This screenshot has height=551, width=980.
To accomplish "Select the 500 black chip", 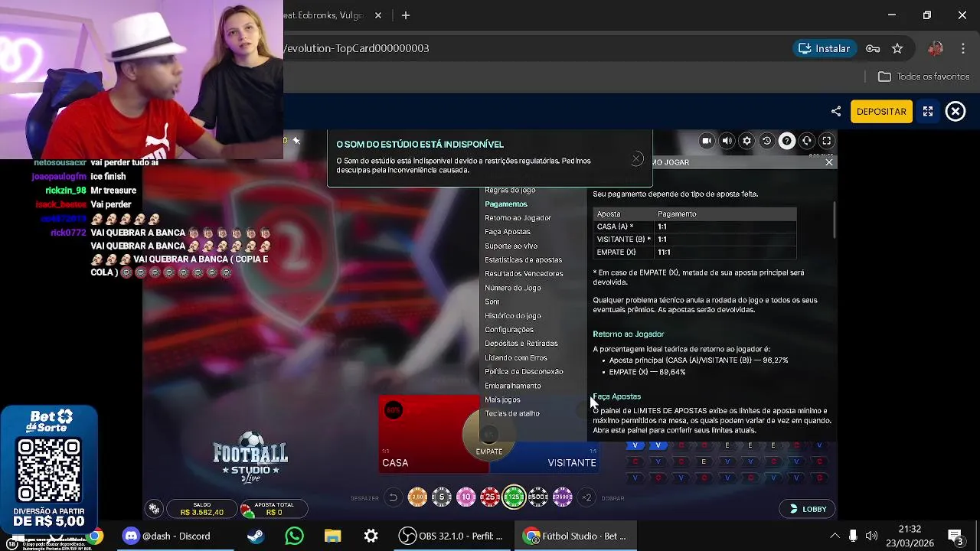I will [538, 497].
